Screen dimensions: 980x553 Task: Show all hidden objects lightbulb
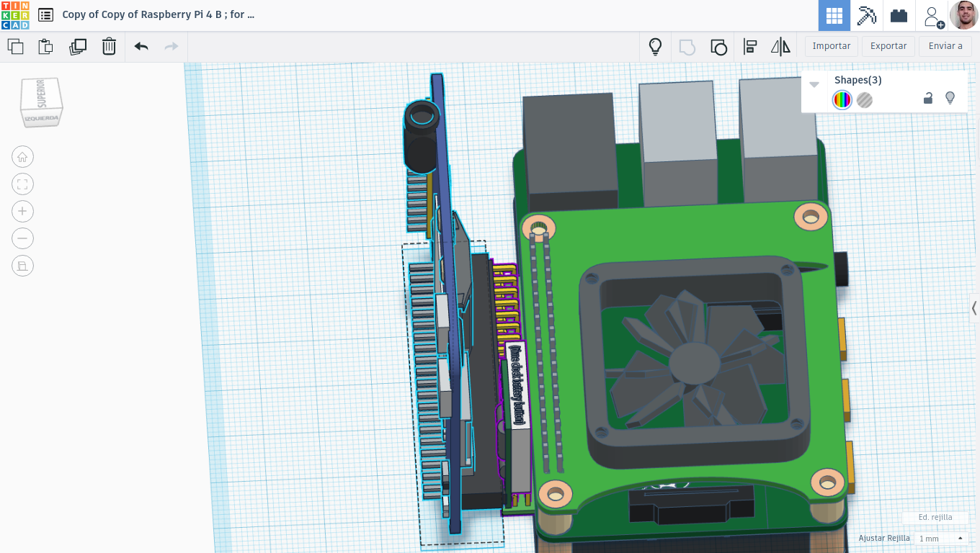[655, 47]
